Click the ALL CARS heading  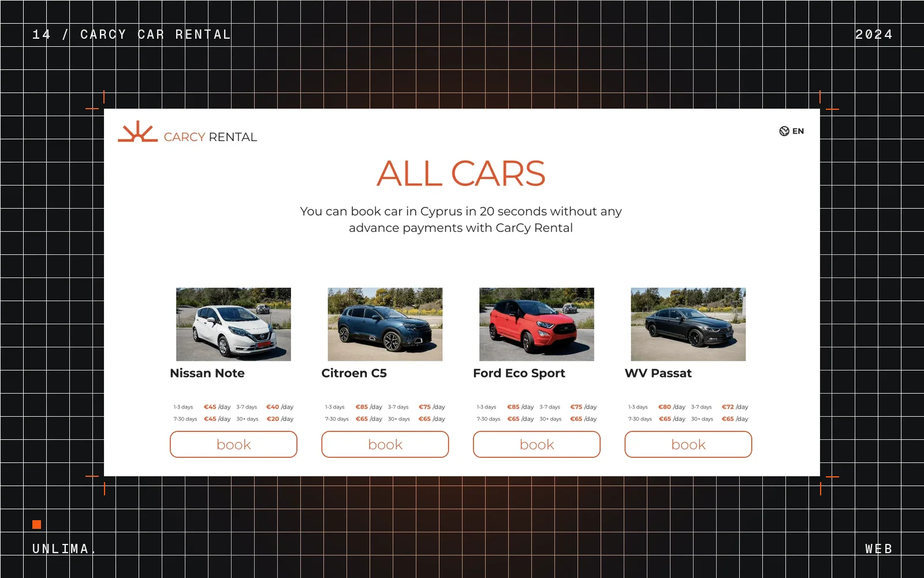click(x=461, y=173)
